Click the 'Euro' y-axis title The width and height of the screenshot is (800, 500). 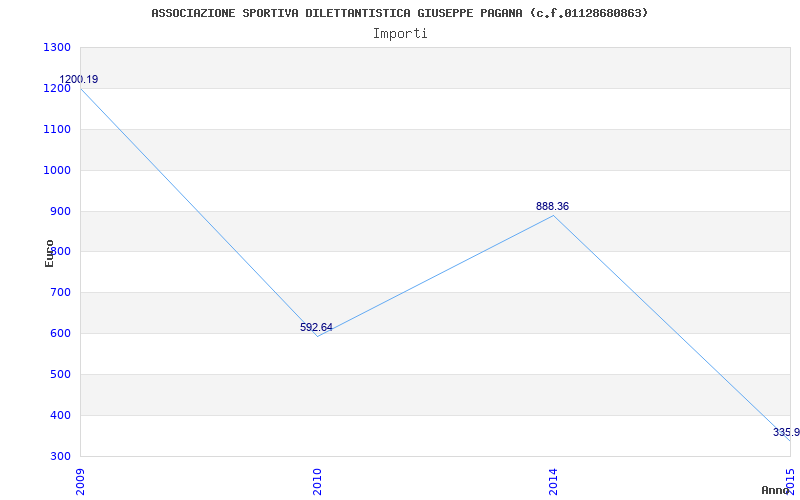click(49, 253)
